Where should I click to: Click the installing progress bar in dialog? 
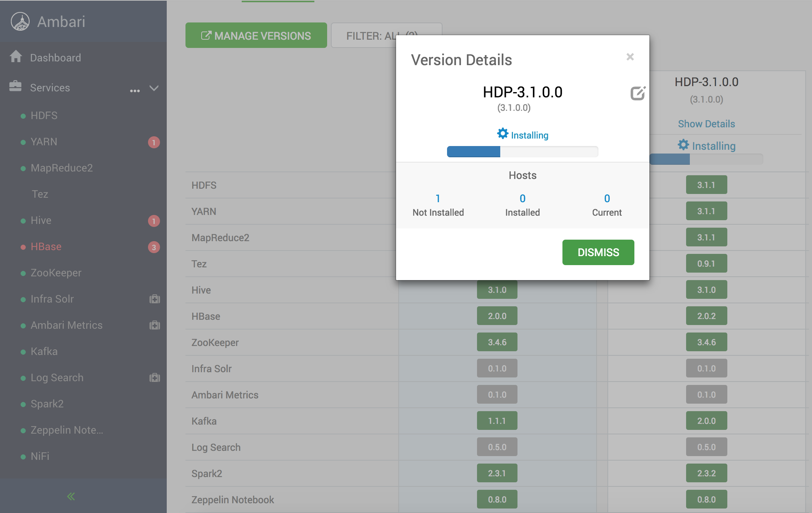(x=522, y=152)
